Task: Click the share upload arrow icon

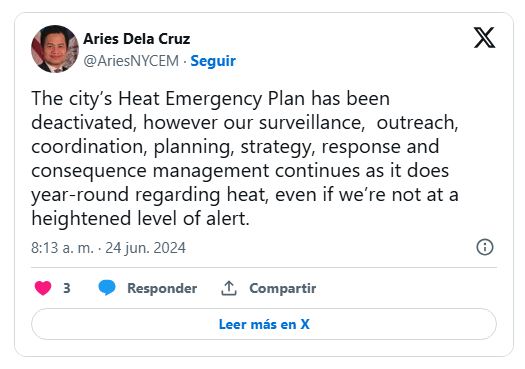Action: pos(229,288)
